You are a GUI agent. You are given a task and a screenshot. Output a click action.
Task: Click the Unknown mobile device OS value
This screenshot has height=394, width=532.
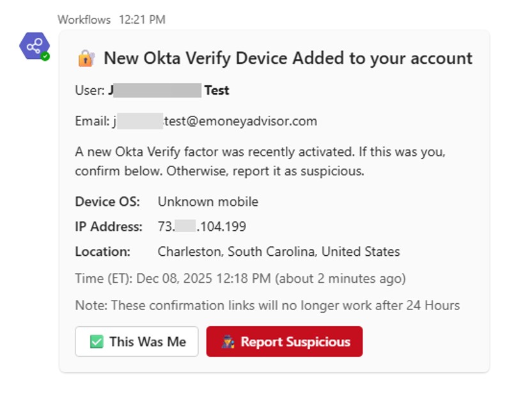click(208, 201)
